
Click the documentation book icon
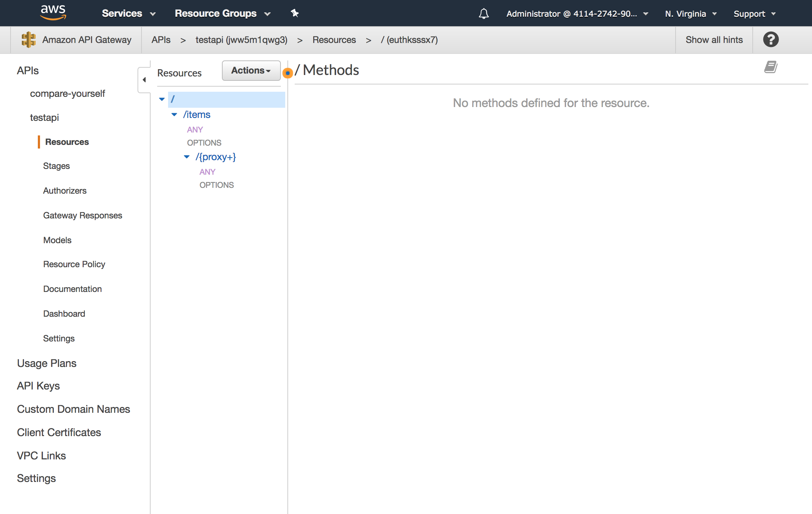coord(771,67)
